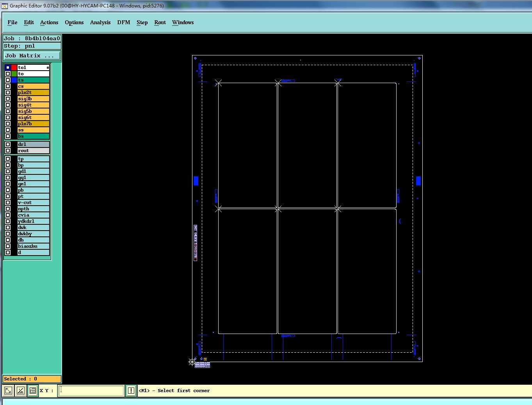
Task: Select the pb layer name
Action: coord(34,190)
